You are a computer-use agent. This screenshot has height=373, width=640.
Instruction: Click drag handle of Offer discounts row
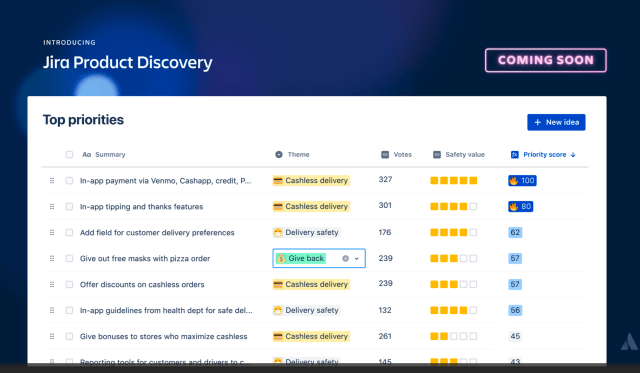(x=52, y=284)
